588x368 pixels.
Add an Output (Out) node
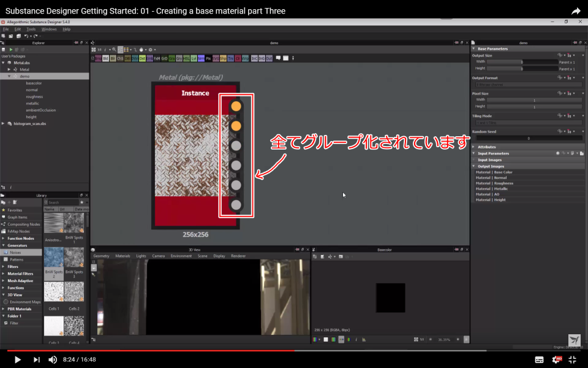269,59
